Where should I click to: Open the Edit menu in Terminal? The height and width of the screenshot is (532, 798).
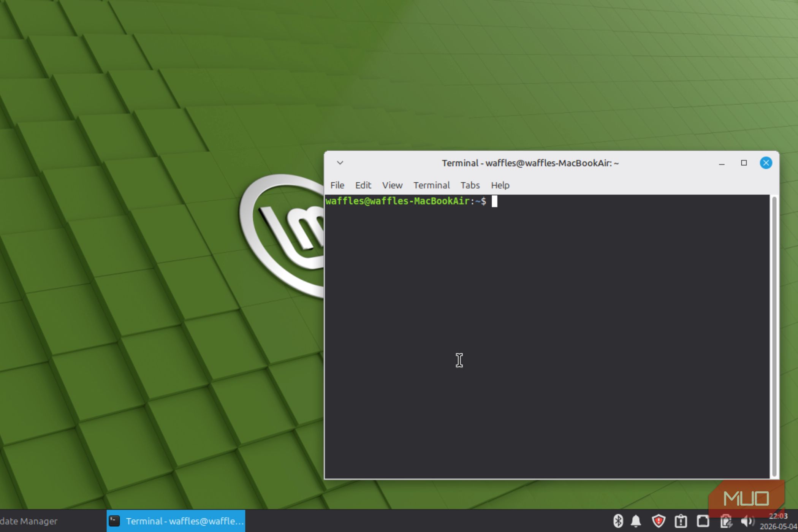[363, 185]
